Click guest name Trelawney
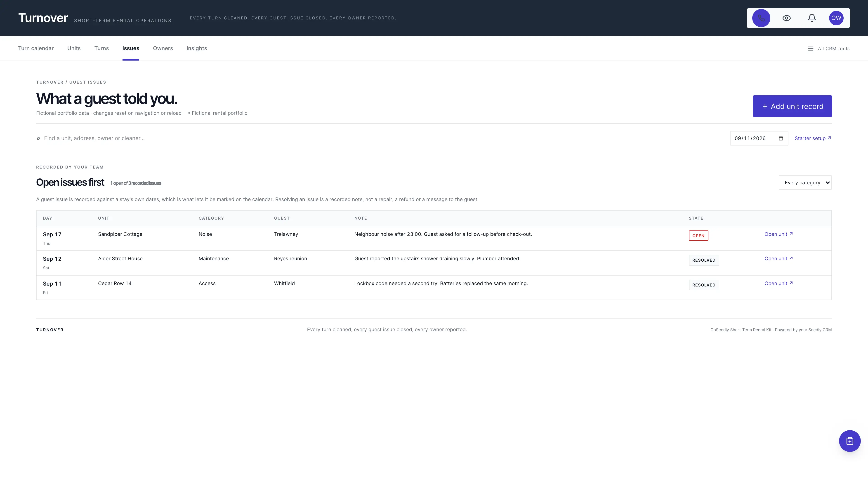Screen dimensions: 868x488 [x=286, y=235]
